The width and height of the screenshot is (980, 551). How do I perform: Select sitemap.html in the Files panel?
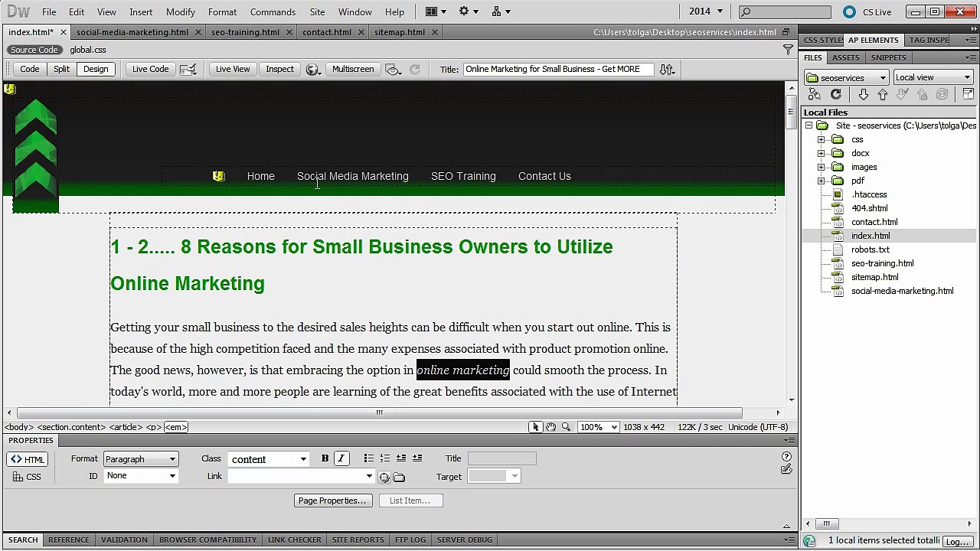(x=875, y=277)
